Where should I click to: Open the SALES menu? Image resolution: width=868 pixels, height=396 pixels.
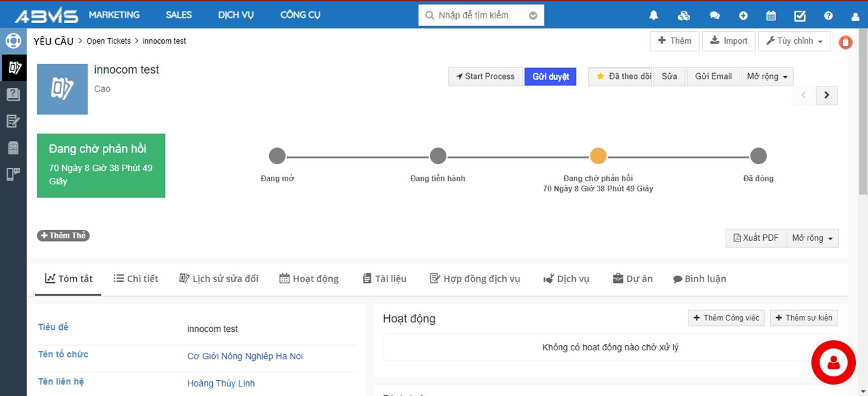click(178, 15)
